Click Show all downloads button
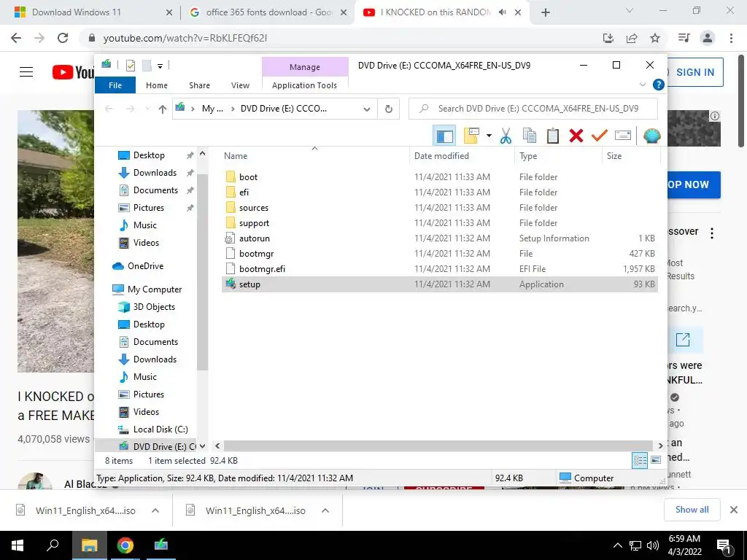Image resolution: width=747 pixels, height=560 pixels. click(692, 510)
